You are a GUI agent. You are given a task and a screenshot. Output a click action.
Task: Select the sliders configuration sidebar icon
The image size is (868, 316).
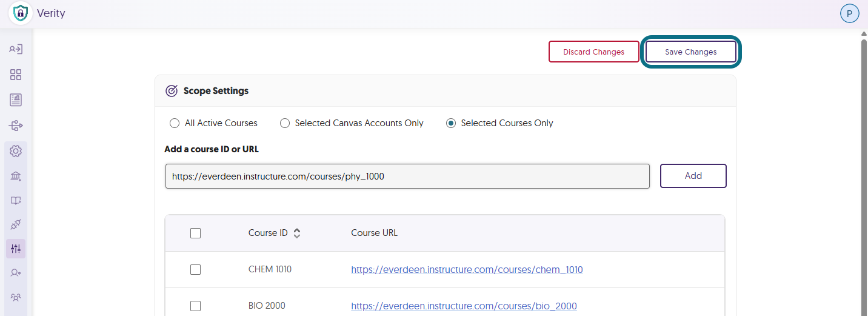point(16,249)
